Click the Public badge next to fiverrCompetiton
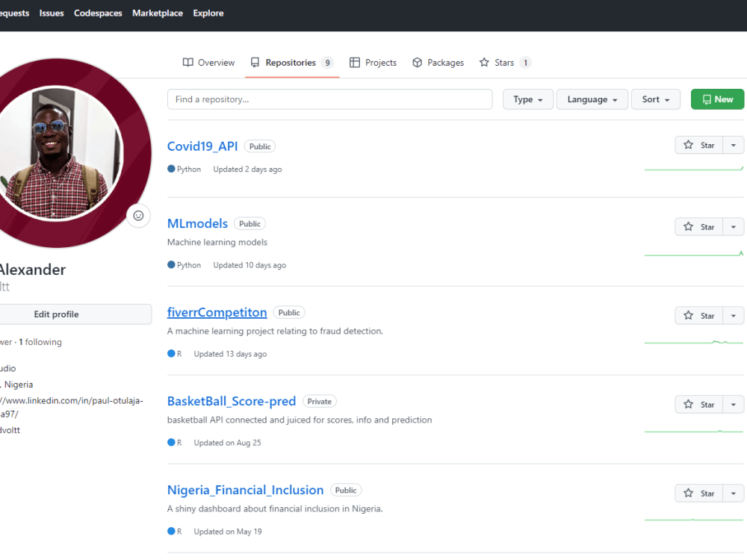The width and height of the screenshot is (747, 560). 289,312
